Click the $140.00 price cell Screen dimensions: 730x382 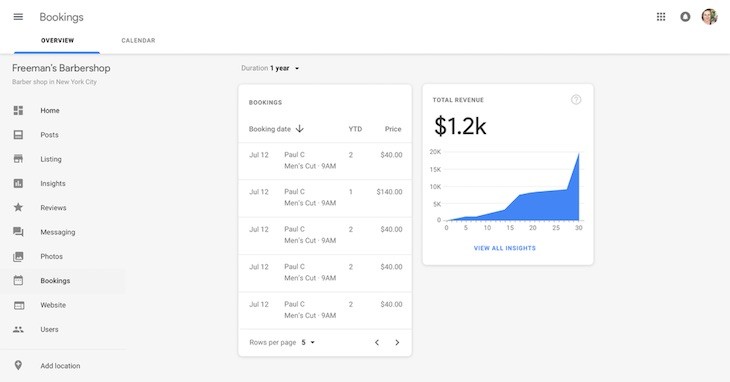coord(389,192)
